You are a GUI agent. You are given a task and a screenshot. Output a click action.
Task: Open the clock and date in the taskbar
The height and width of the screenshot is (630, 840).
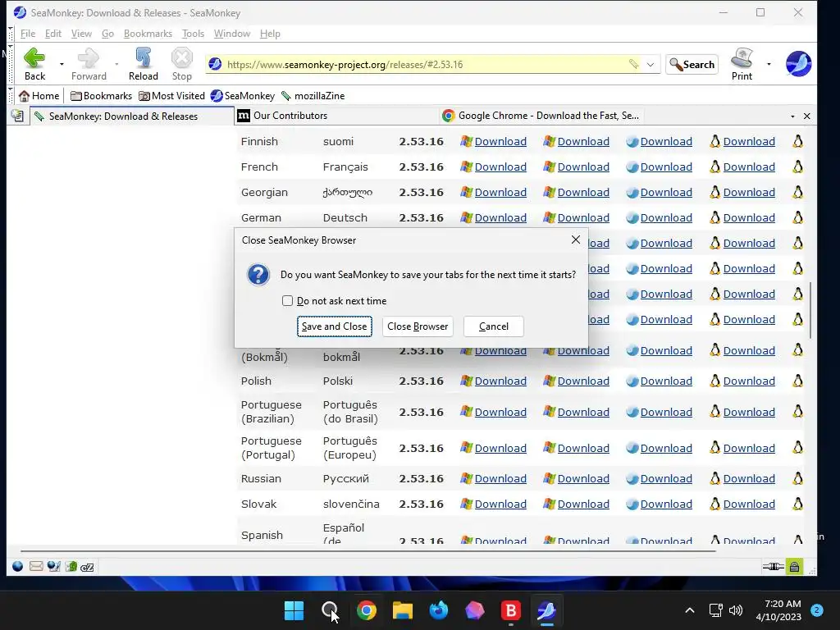[778, 610]
